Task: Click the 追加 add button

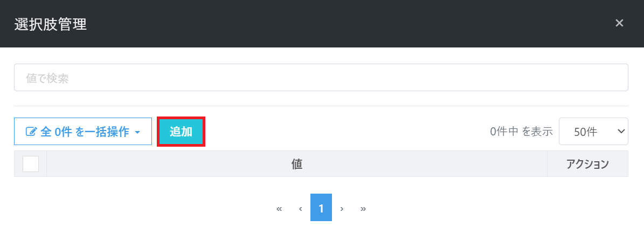Action: tap(181, 132)
